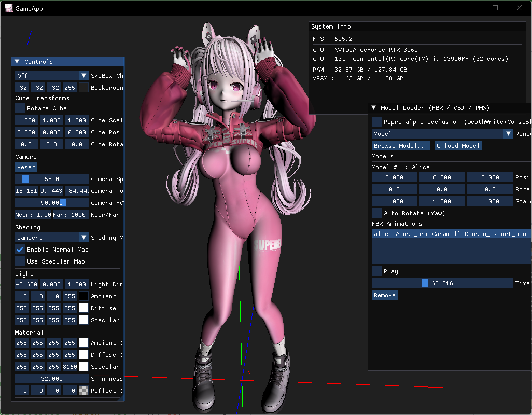Click the animation Time slider
Viewport: 532px width, 415px height.
[x=442, y=283]
